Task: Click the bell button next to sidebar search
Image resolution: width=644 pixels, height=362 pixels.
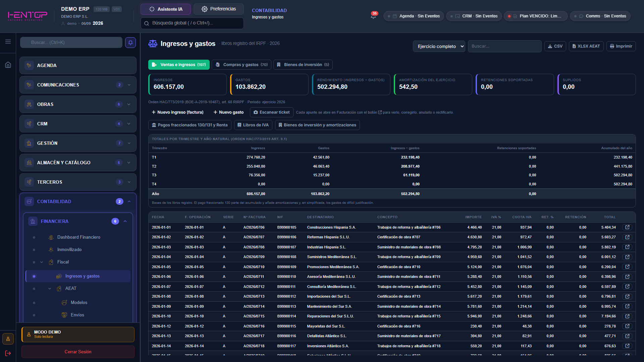Action: pyautogui.click(x=130, y=43)
